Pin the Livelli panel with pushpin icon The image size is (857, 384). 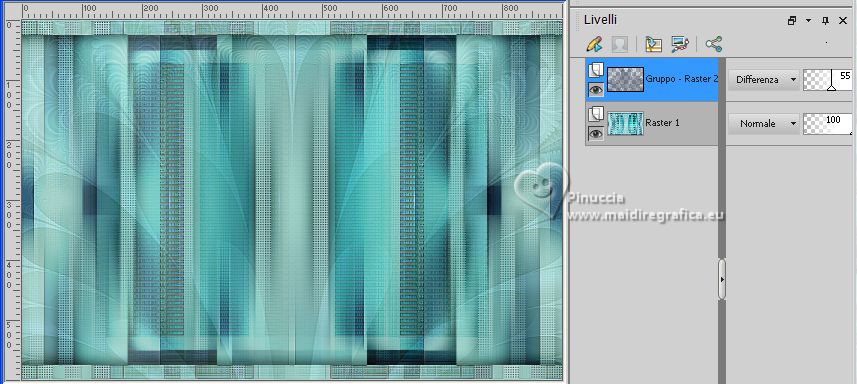pyautogui.click(x=825, y=21)
